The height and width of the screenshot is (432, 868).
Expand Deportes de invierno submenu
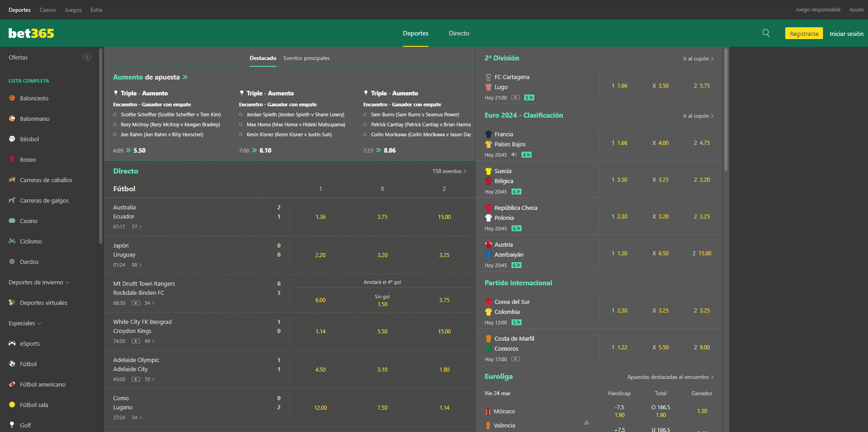(x=39, y=282)
